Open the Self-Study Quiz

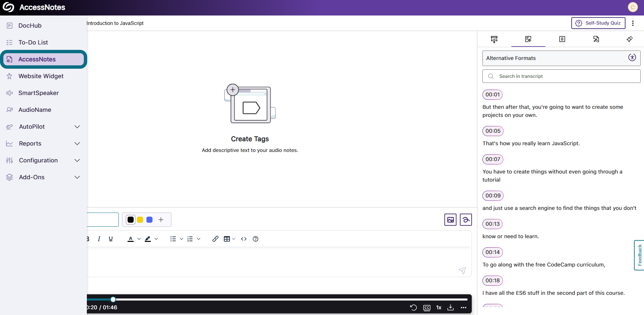pos(598,23)
